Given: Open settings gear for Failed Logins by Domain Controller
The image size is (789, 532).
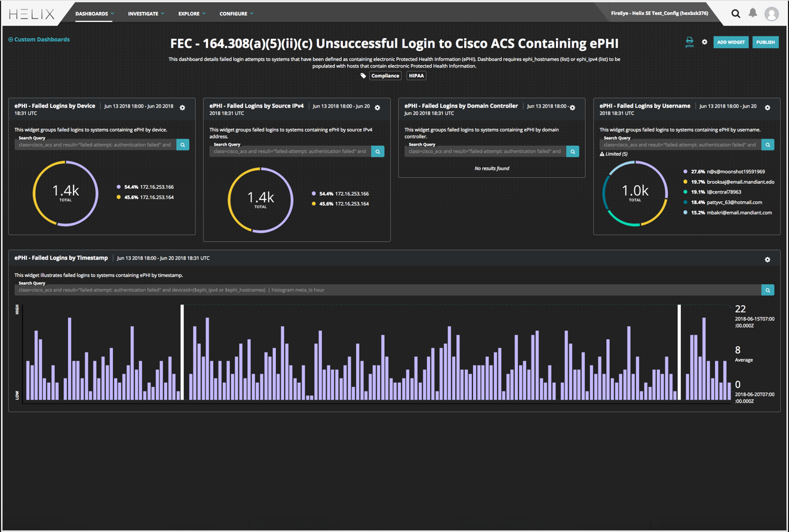Looking at the screenshot, I should coord(572,107).
